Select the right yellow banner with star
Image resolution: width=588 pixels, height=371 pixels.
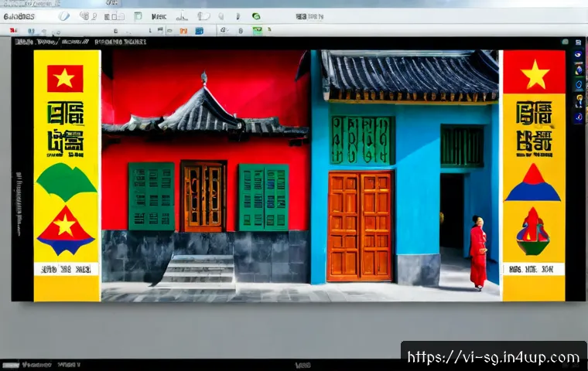534,175
